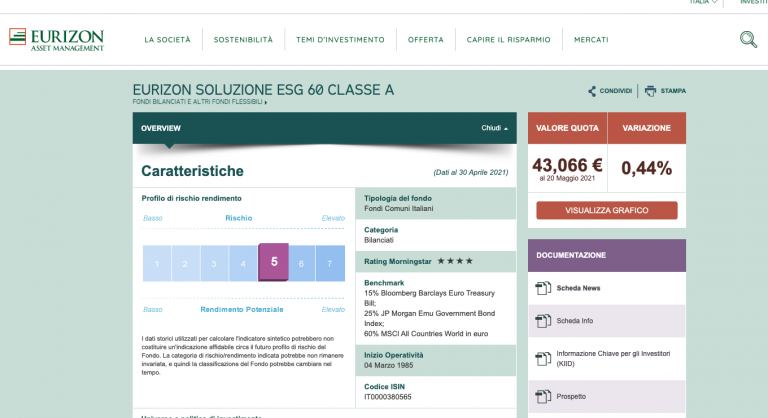Open Temi d'Investimento menu

[x=340, y=40]
